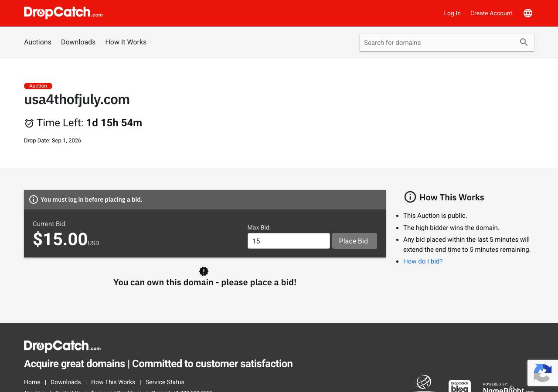Click the footer DropCatch logo
The image size is (558, 392).
[62, 346]
